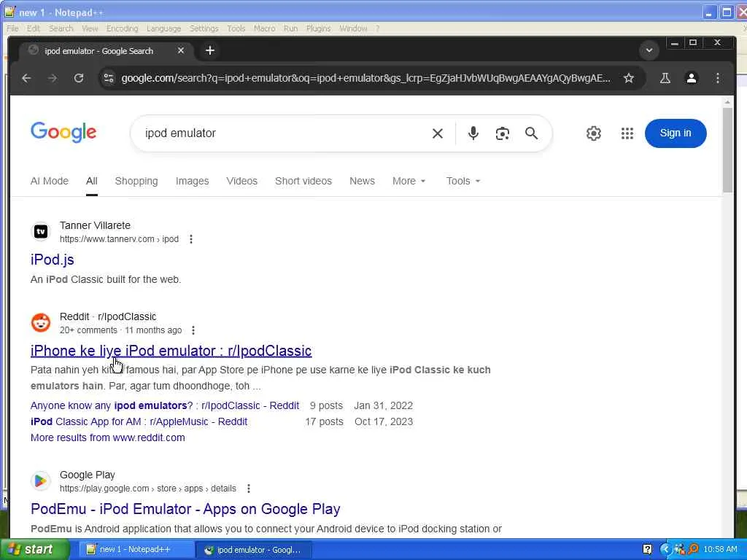Open the tab search chevron dropdown

click(x=649, y=50)
